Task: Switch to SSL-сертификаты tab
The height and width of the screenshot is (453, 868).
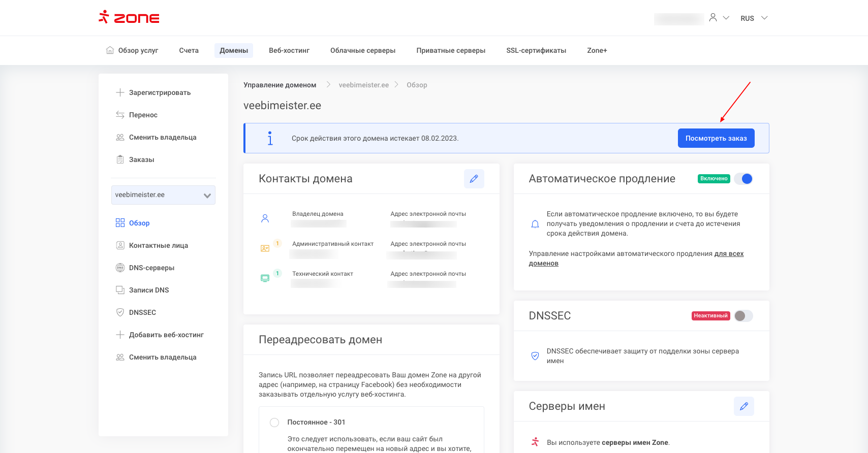Action: 536,50
